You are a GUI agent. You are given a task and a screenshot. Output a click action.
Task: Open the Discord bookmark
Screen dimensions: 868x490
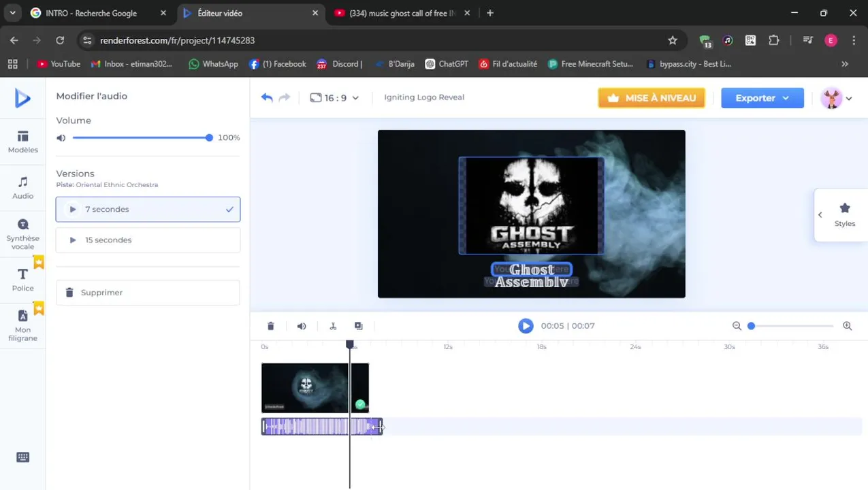[x=339, y=64]
